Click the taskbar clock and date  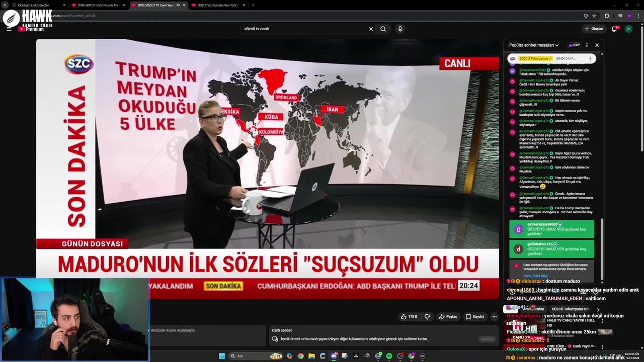click(x=632, y=356)
